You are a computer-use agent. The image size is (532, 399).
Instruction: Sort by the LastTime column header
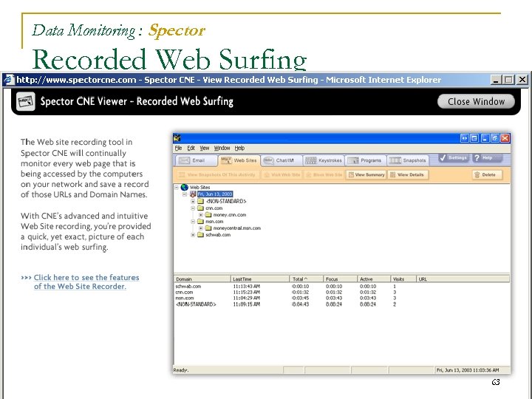260,279
